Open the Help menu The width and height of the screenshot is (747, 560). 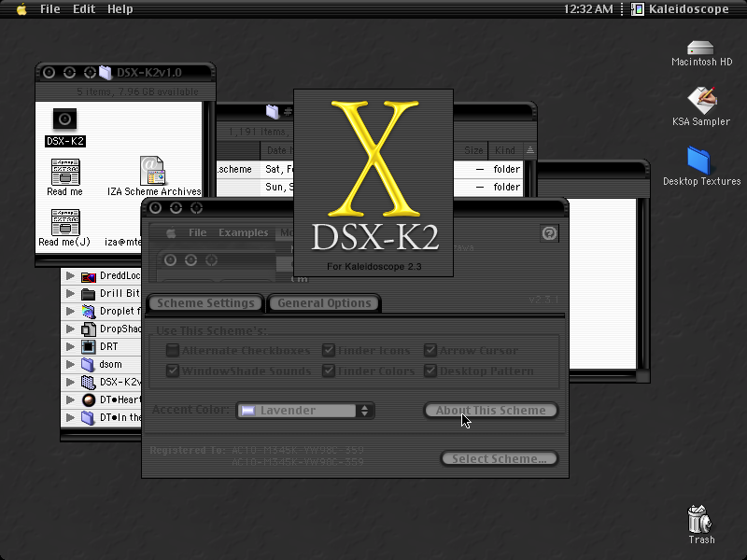(120, 9)
